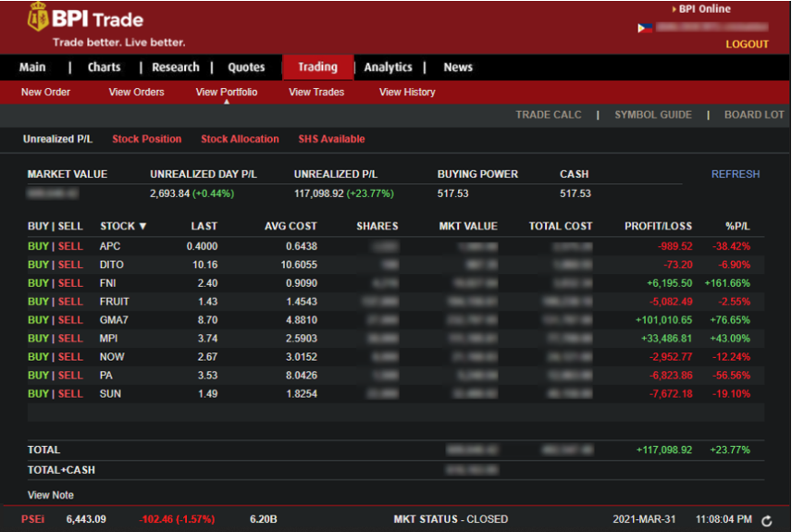Open View Trades submenu
Image resolution: width=792 pixels, height=532 pixels.
point(316,92)
